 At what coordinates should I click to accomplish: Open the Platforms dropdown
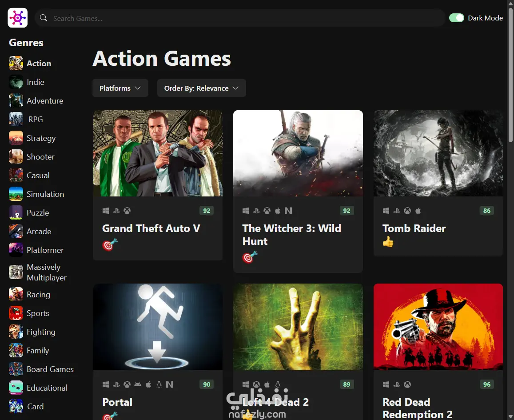[x=120, y=88]
